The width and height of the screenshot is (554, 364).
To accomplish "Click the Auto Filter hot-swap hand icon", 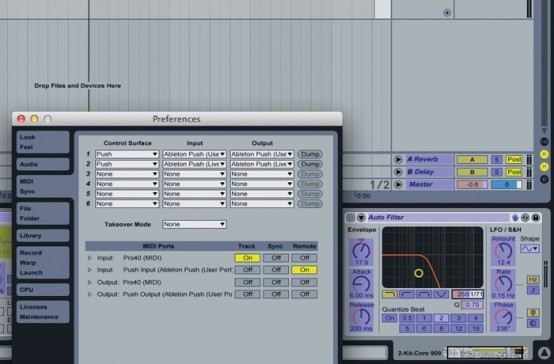I will pyautogui.click(x=515, y=217).
